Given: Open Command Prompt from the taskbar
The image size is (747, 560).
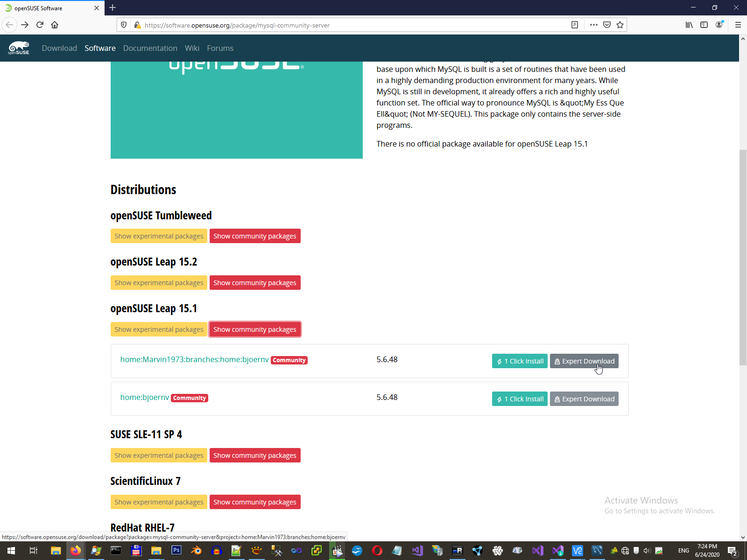Looking at the screenshot, I should coord(116,551).
